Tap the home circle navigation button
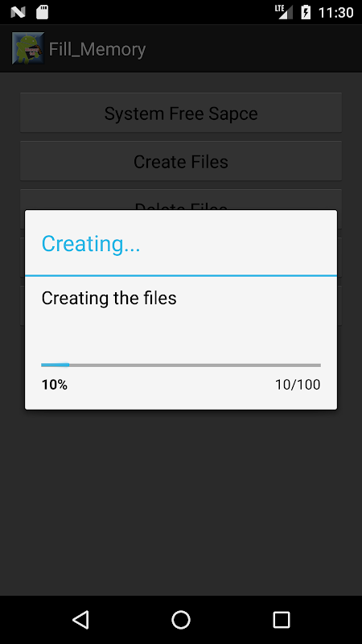The height and width of the screenshot is (644, 362). pos(181,619)
